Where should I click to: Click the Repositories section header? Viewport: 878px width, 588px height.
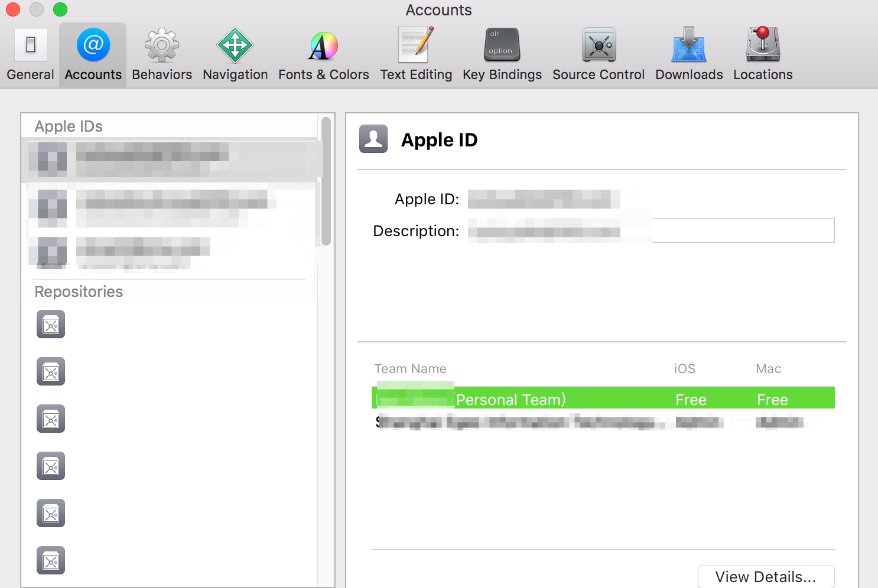(x=79, y=292)
